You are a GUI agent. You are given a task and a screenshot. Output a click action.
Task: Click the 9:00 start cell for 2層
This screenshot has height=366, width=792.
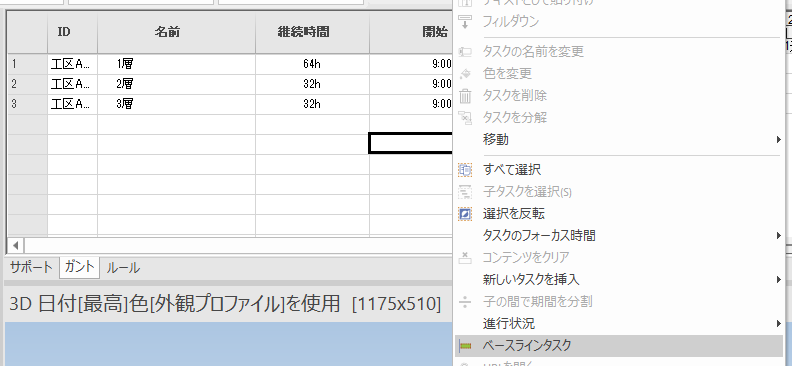pyautogui.click(x=411, y=84)
